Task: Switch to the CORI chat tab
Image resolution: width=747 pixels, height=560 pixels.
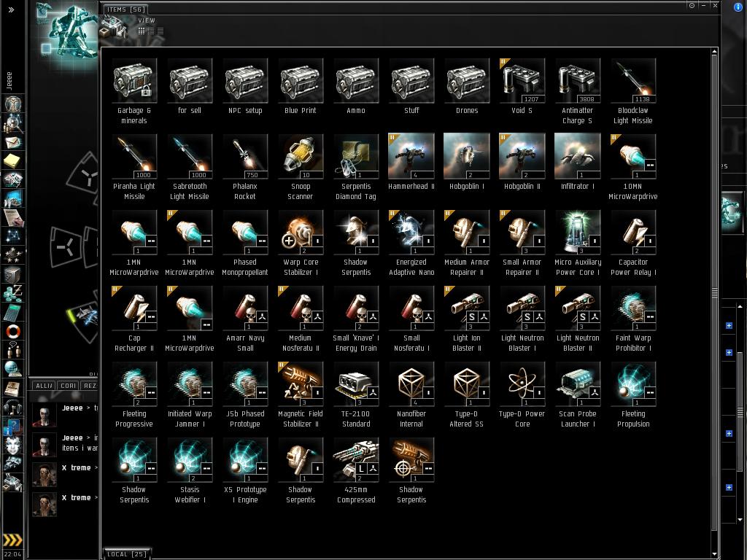Action: coord(69,385)
